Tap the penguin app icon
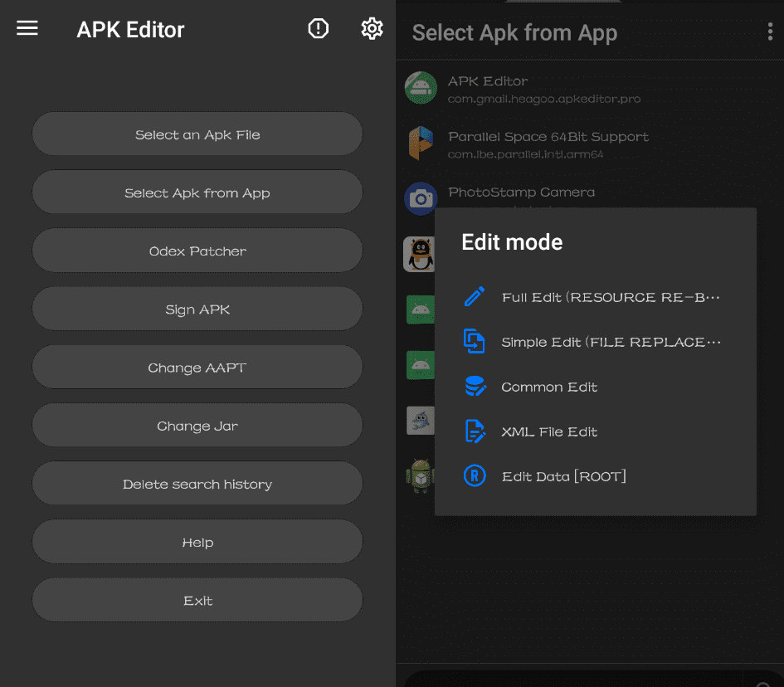The height and width of the screenshot is (687, 784). [x=419, y=254]
